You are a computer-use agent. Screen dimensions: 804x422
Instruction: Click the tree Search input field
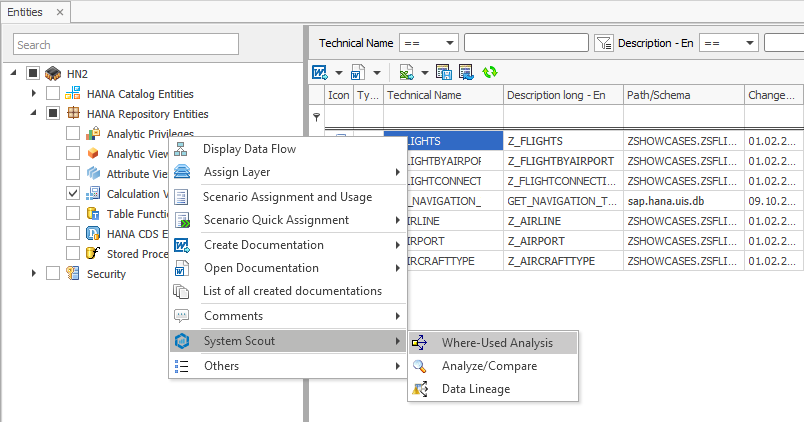click(x=126, y=45)
